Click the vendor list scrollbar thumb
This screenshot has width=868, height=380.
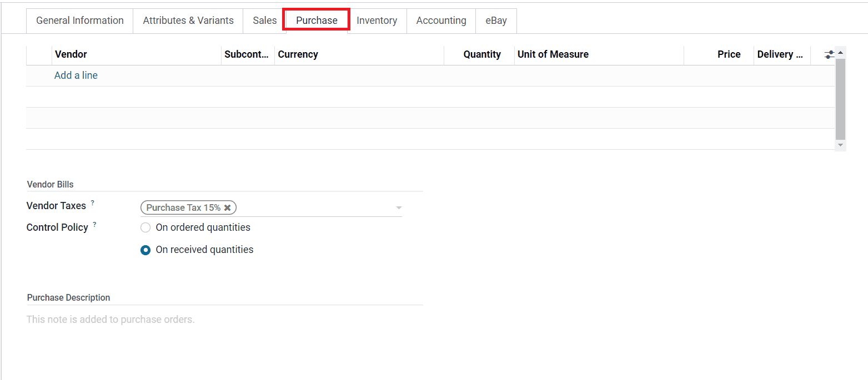click(840, 99)
